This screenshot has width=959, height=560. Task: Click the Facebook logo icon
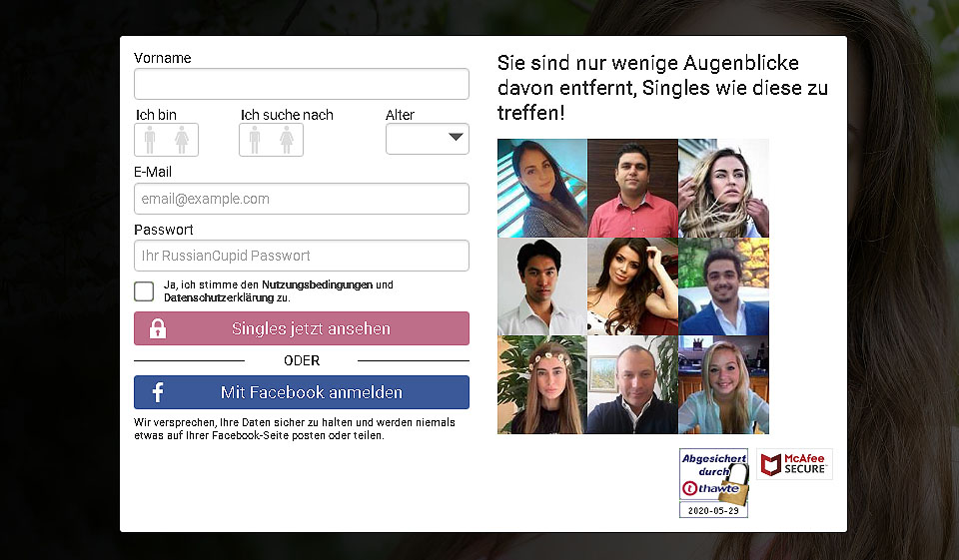pyautogui.click(x=158, y=392)
